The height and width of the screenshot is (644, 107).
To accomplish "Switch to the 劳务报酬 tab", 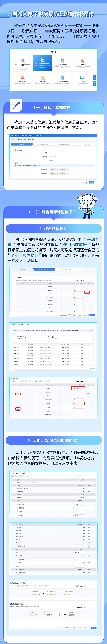I will click(21, 325).
